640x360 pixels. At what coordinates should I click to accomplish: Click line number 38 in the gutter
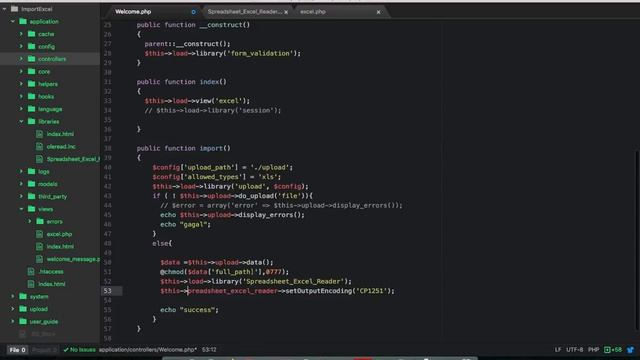click(107, 148)
